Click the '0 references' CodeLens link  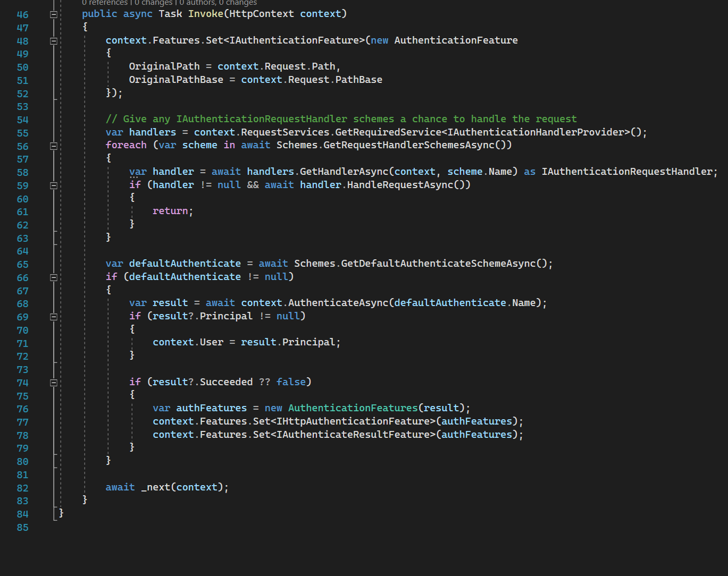click(x=105, y=3)
